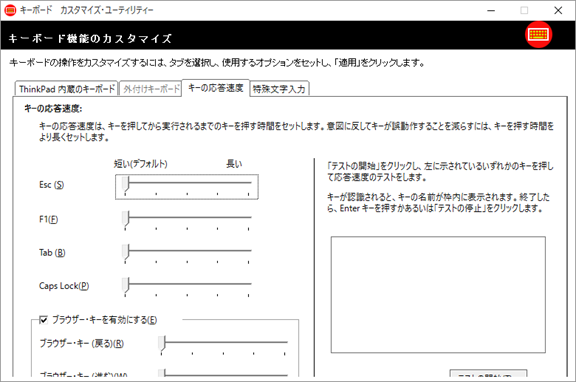Click the large red keyboard logo in header
Viewport: 576px width, 382px height.
tap(538, 35)
